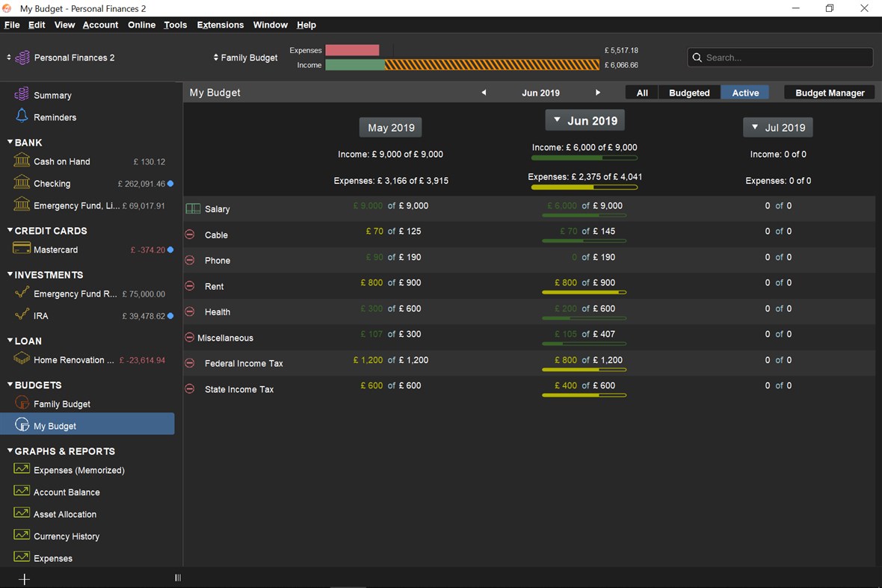This screenshot has width=882, height=588.
Task: Open the Jul 2019 column dropdown
Action: pos(778,127)
